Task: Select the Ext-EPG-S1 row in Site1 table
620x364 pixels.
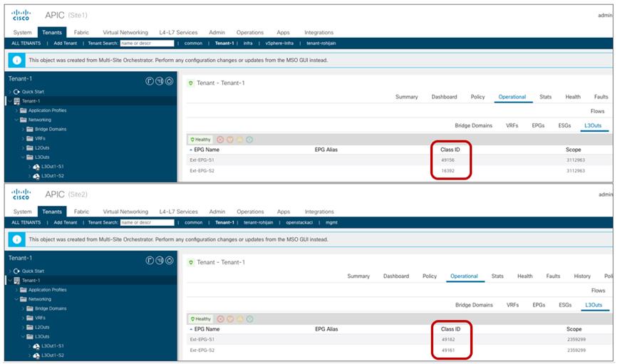Action: pyautogui.click(x=399, y=160)
